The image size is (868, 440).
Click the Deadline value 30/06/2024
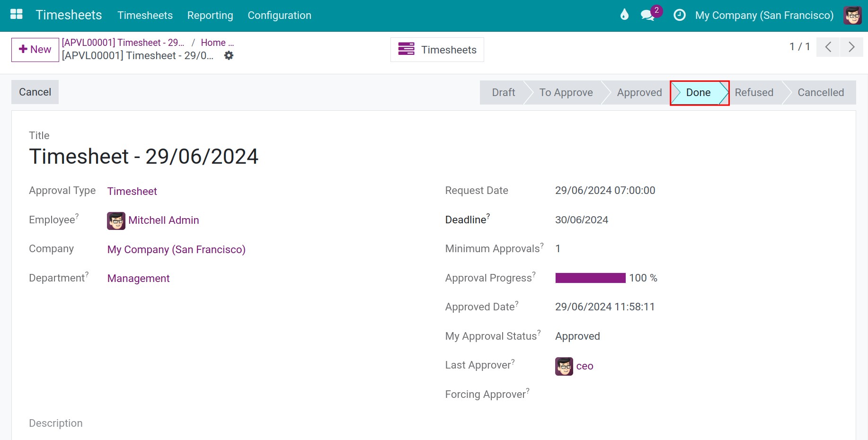(582, 220)
